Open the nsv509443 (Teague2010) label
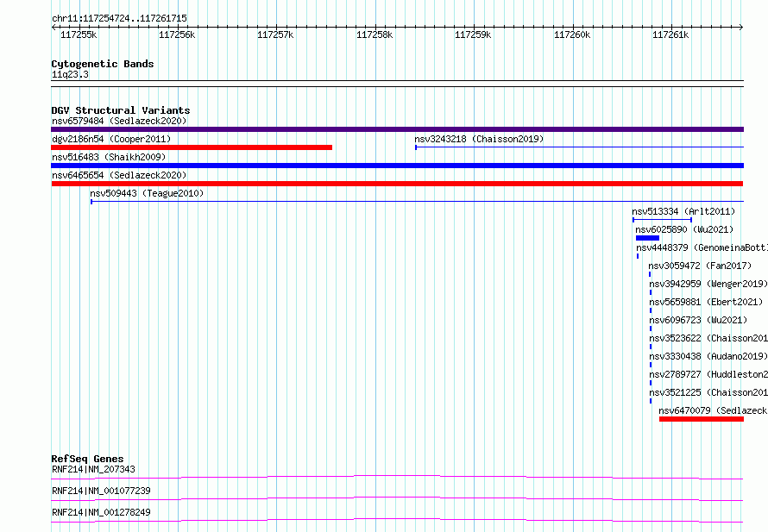The image size is (768, 532). coord(147,193)
